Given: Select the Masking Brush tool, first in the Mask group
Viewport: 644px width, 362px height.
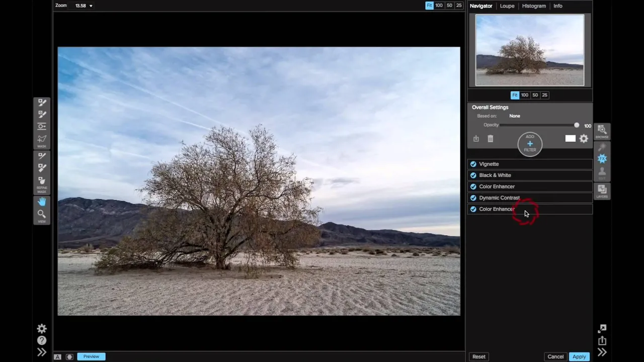Looking at the screenshot, I should coord(42,103).
